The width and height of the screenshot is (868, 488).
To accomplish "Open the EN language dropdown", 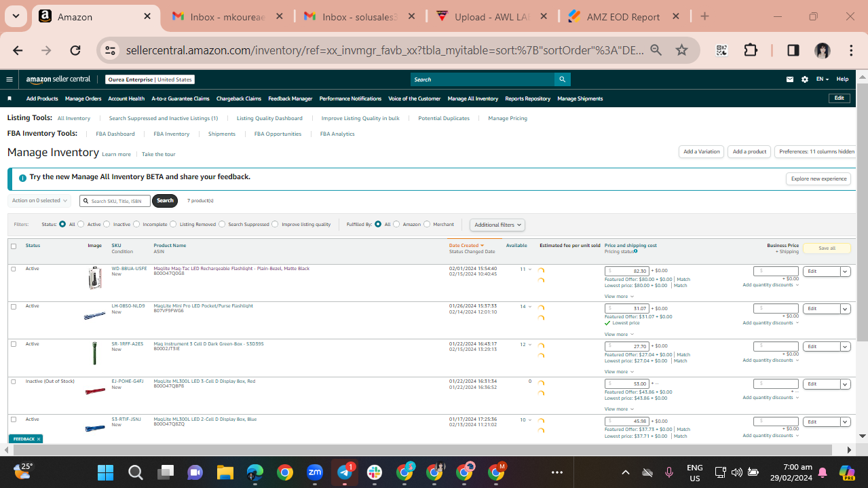I will pyautogui.click(x=822, y=79).
